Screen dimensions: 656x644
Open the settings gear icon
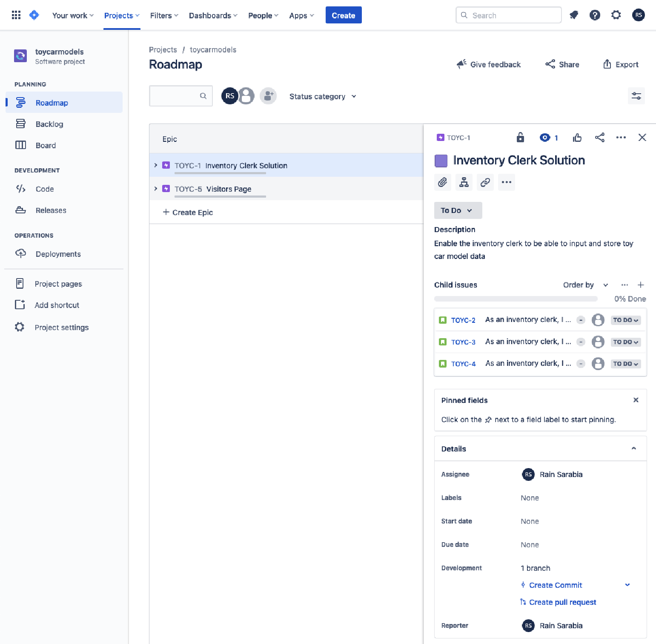point(616,15)
